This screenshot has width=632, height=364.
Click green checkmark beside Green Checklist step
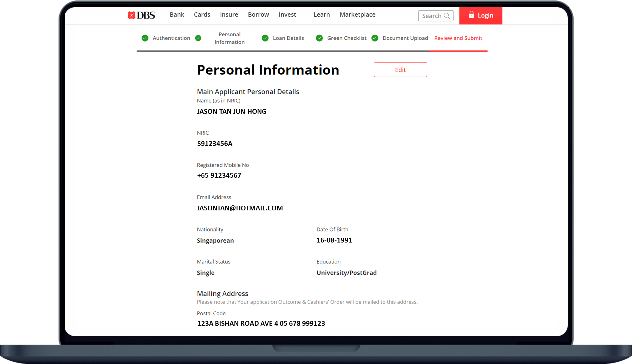point(319,38)
